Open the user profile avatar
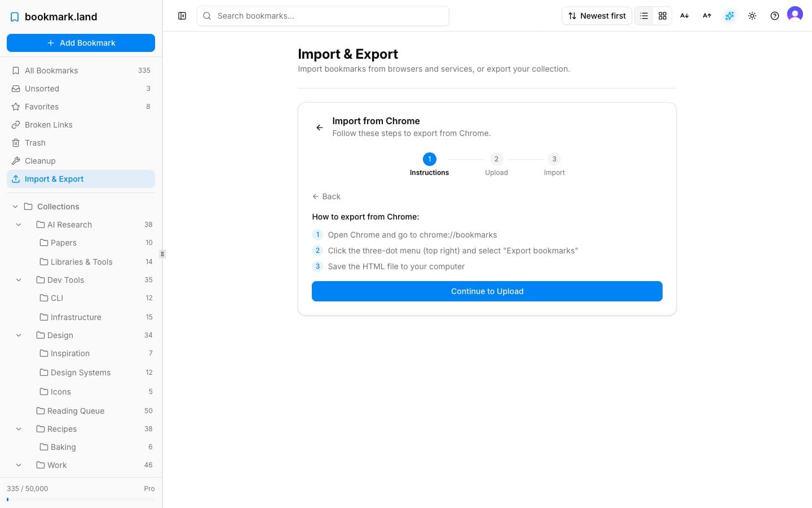The image size is (812, 508). click(x=795, y=14)
